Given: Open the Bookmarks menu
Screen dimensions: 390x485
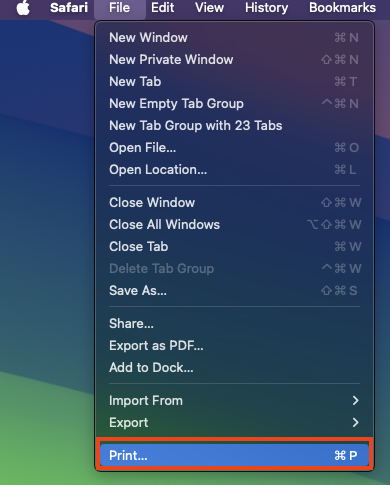Looking at the screenshot, I should tap(342, 8).
